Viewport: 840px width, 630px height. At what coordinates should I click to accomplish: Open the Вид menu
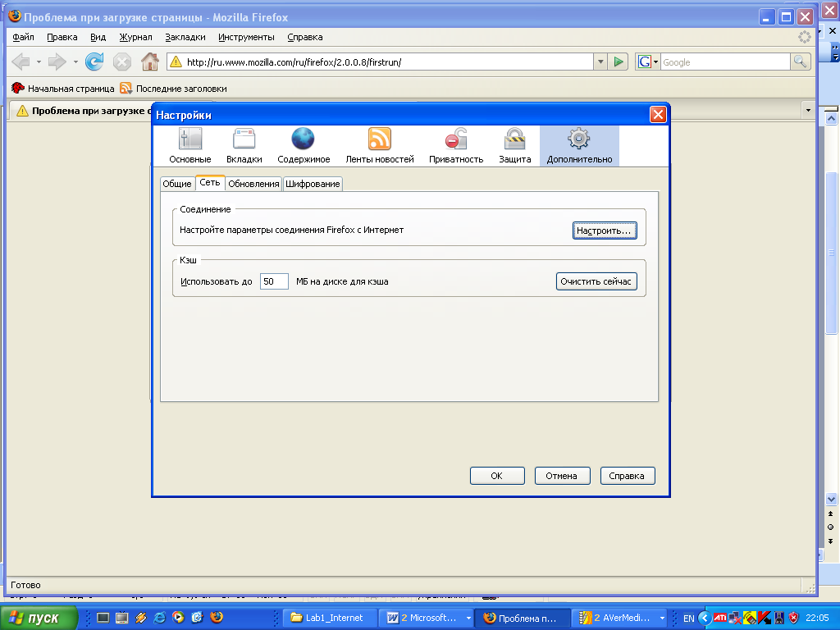[98, 37]
